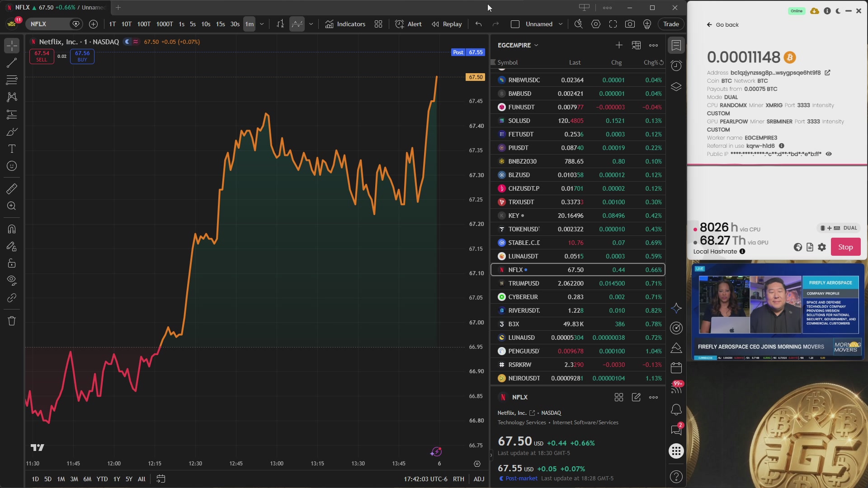
Task: Reveal the hidden Public IP eye icon
Action: (829, 154)
